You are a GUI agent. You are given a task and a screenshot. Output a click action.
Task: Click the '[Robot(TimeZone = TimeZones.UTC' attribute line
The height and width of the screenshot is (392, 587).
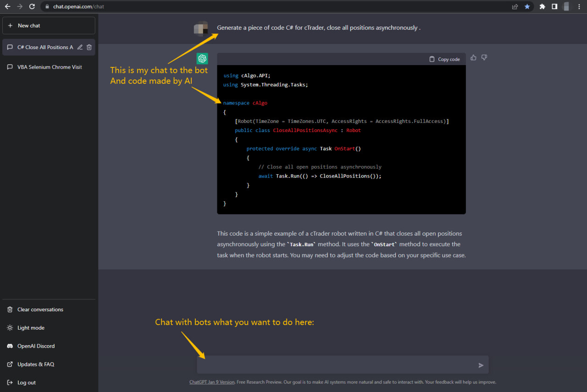342,121
